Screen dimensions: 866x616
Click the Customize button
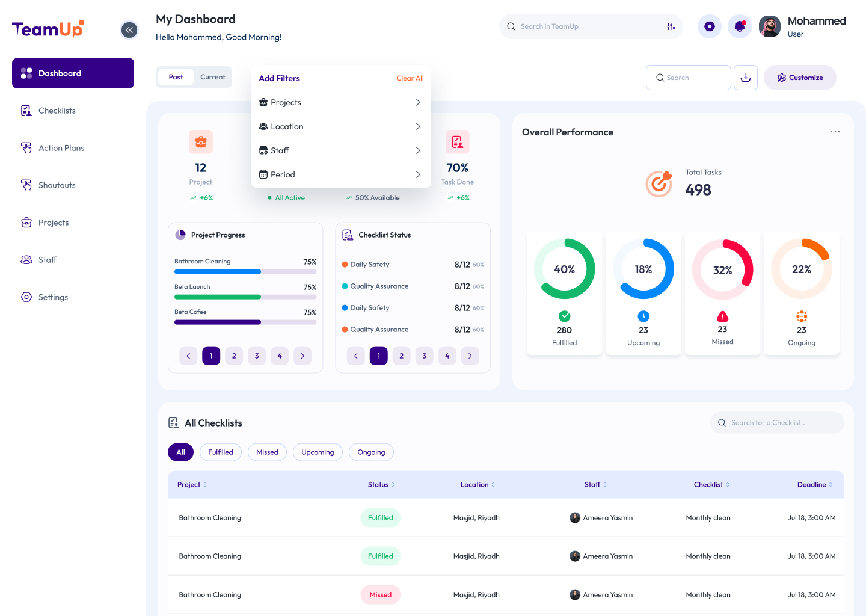point(800,78)
